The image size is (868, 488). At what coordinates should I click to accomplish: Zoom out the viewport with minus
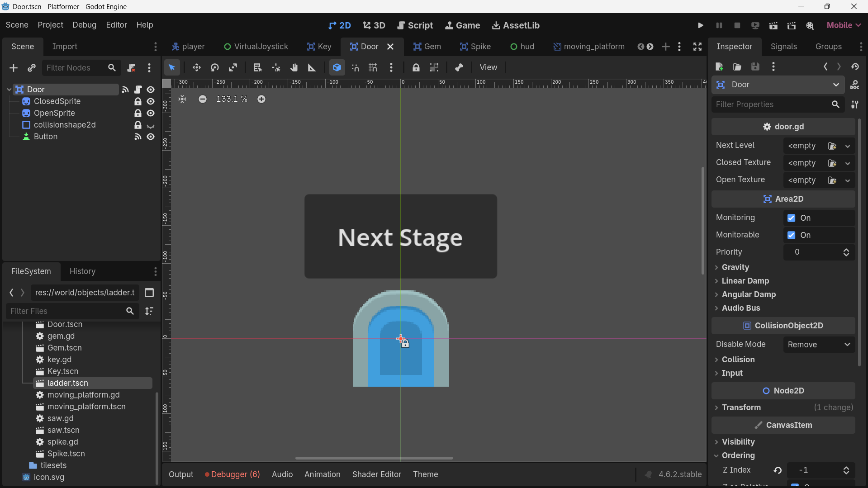coord(203,99)
